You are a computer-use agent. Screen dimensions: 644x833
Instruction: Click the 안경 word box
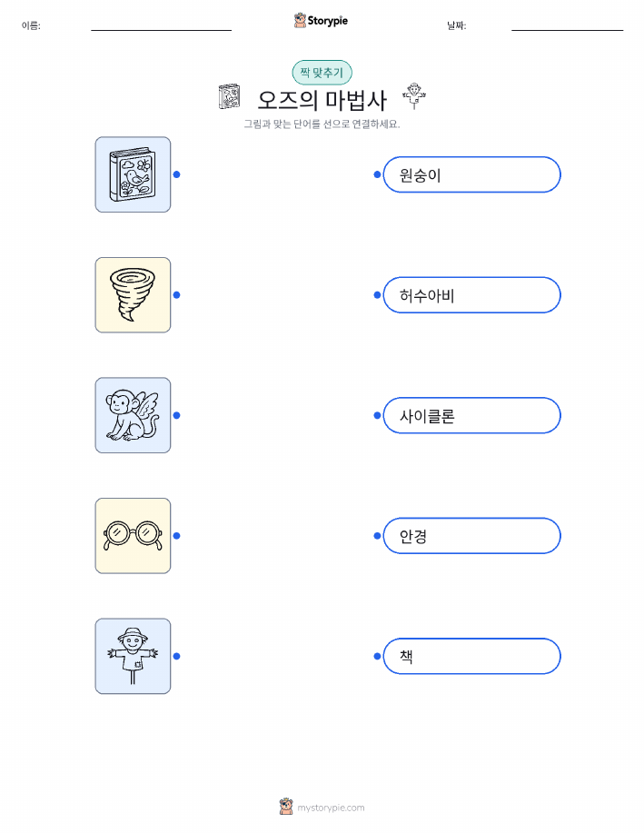(x=471, y=536)
